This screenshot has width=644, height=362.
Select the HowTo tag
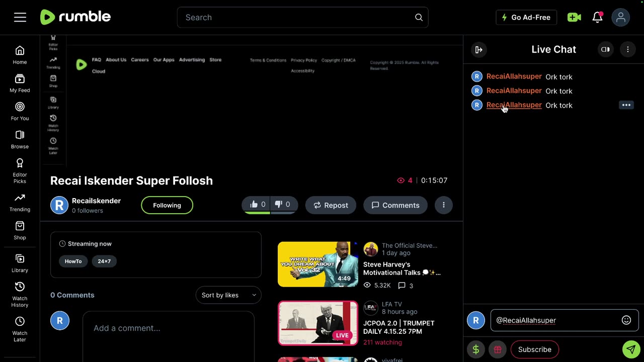pos(73,261)
